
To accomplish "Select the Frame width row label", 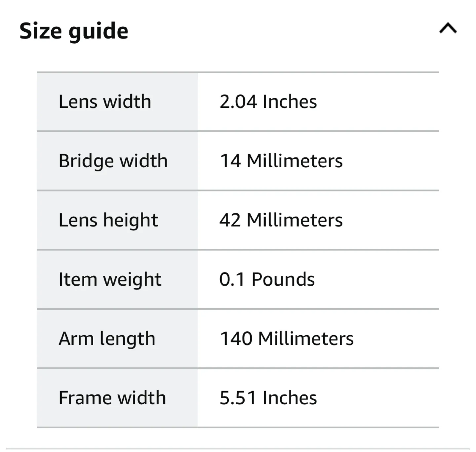I will [x=112, y=397].
